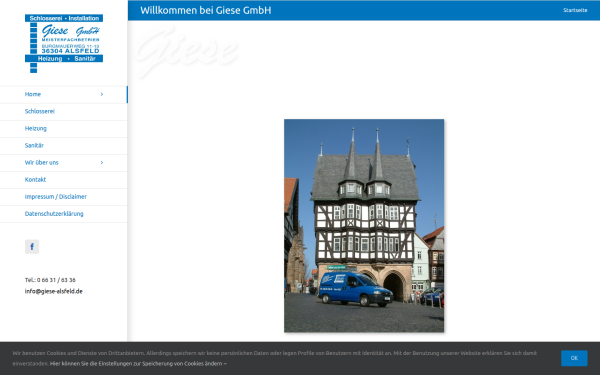Click the Alsfeld town hall photo

click(x=364, y=225)
